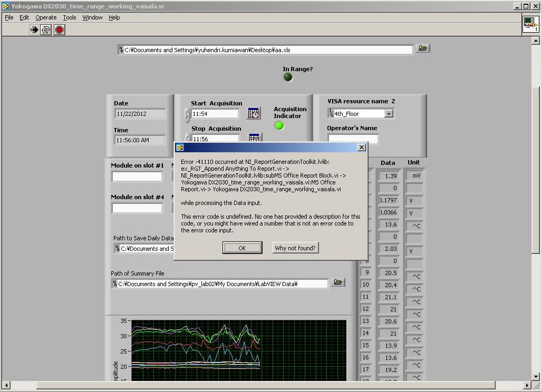Open the VISA resource name dropdown arrow
This screenshot has width=542, height=392.
point(389,114)
